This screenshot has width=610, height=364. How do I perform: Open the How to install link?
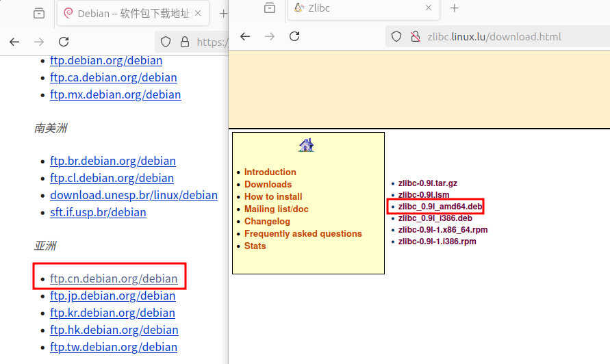(273, 197)
